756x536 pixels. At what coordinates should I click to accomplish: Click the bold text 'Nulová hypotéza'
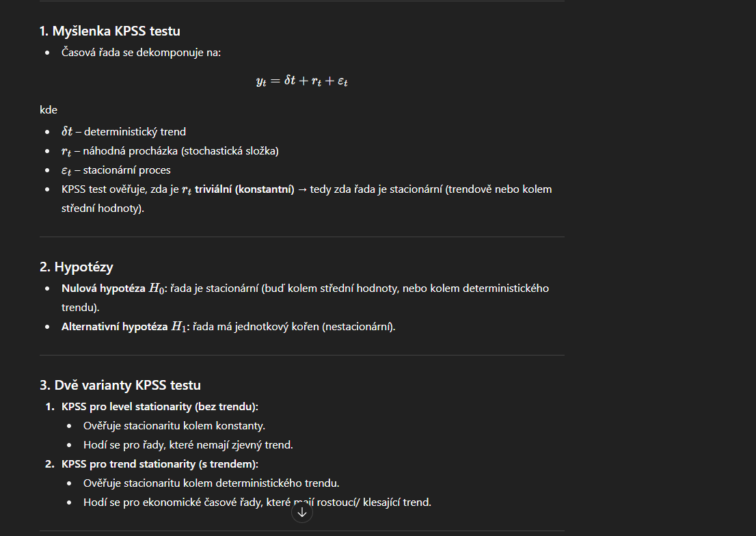click(x=103, y=289)
